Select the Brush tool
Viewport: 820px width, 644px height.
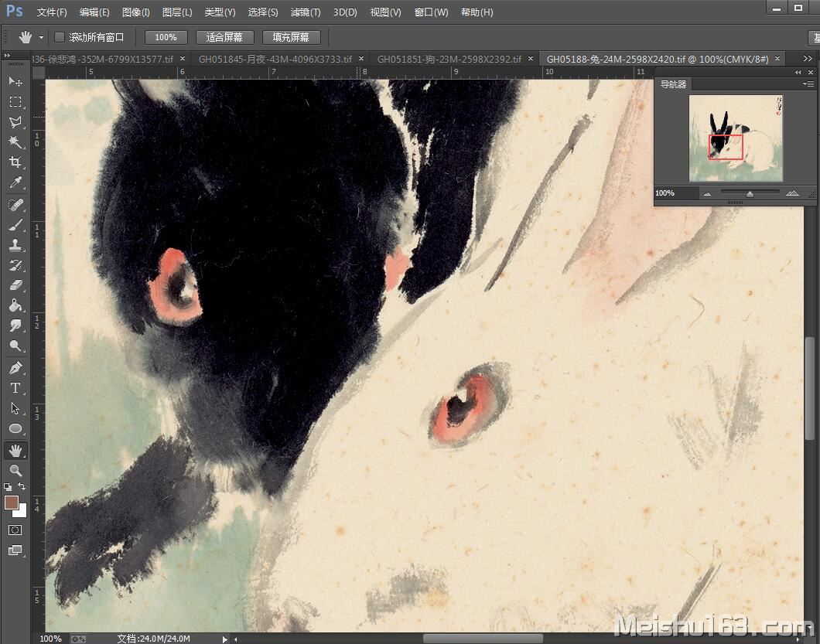click(15, 225)
